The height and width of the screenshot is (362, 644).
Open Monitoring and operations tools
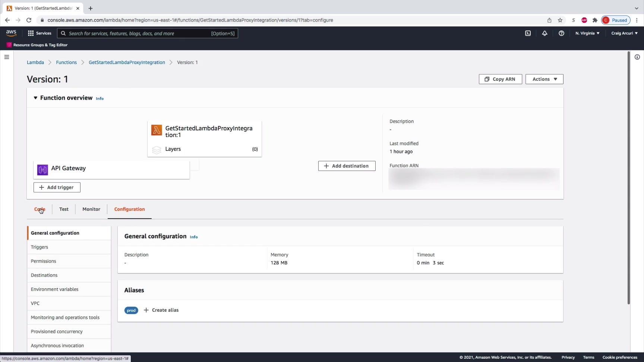point(69,318)
